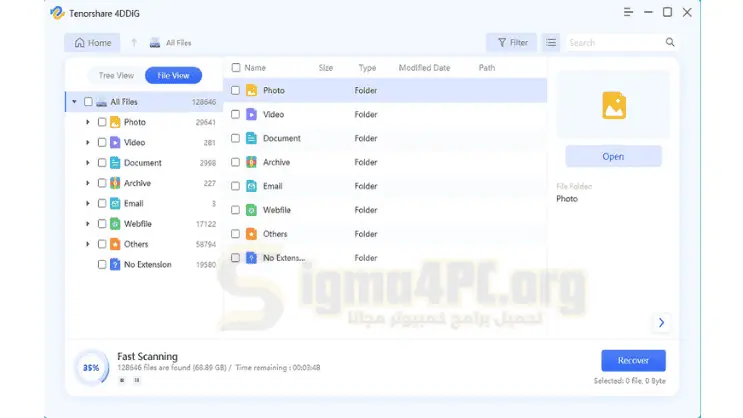
Task: Click inside the Search input field
Action: (x=615, y=43)
